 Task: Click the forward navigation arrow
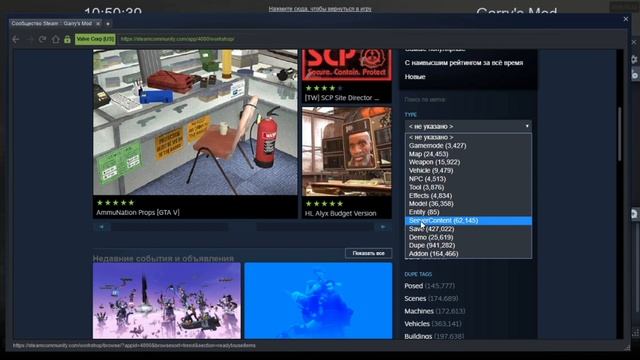pyautogui.click(x=29, y=39)
